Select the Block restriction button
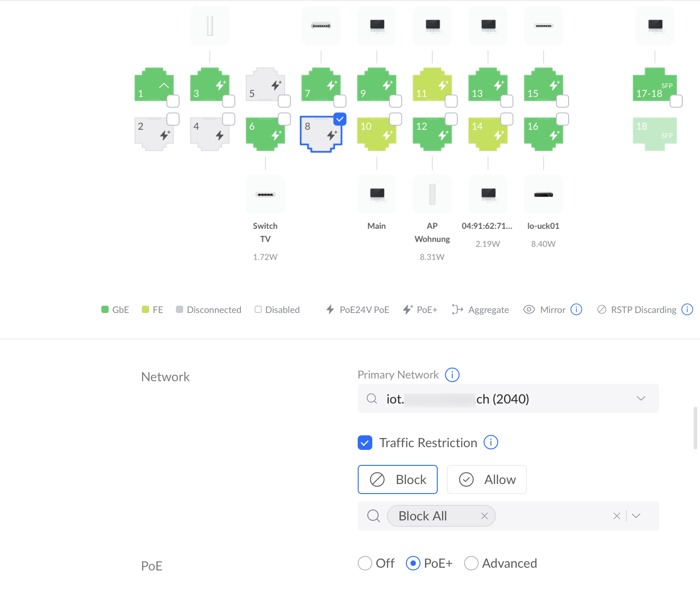The height and width of the screenshot is (595, 700). 397,479
